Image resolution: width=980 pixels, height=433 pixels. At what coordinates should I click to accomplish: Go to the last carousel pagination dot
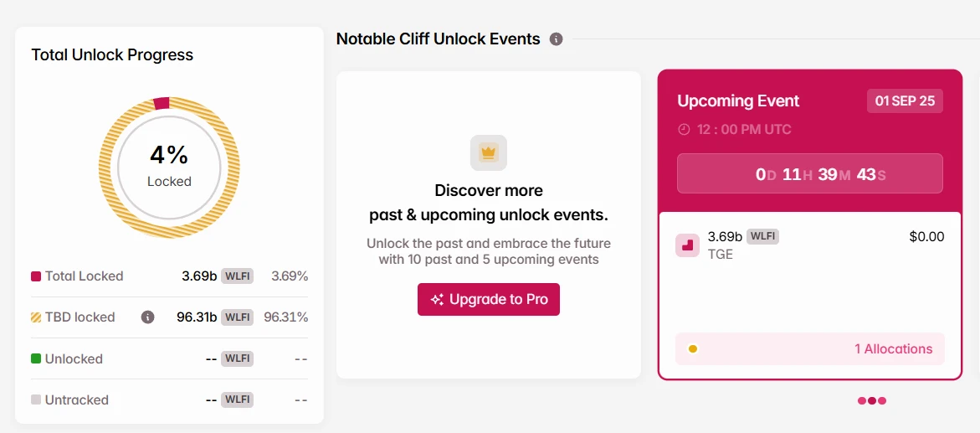point(882,400)
